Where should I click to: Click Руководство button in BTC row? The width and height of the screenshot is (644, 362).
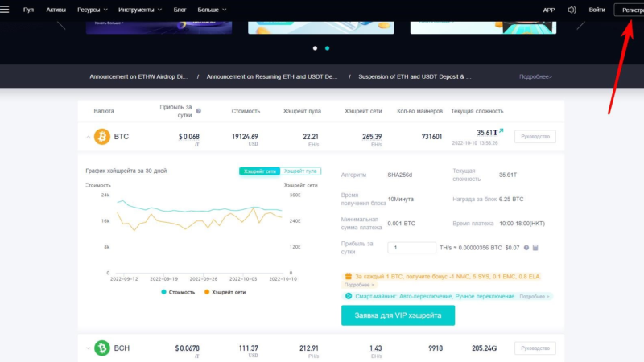(535, 137)
